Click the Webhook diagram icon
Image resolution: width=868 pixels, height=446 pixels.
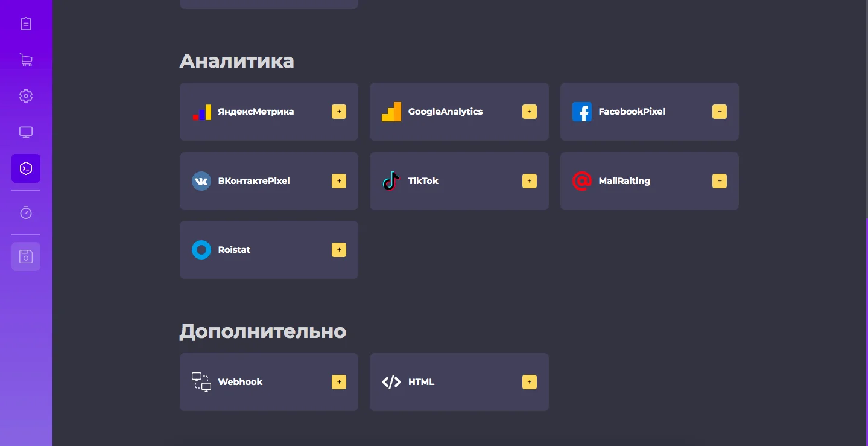click(201, 382)
